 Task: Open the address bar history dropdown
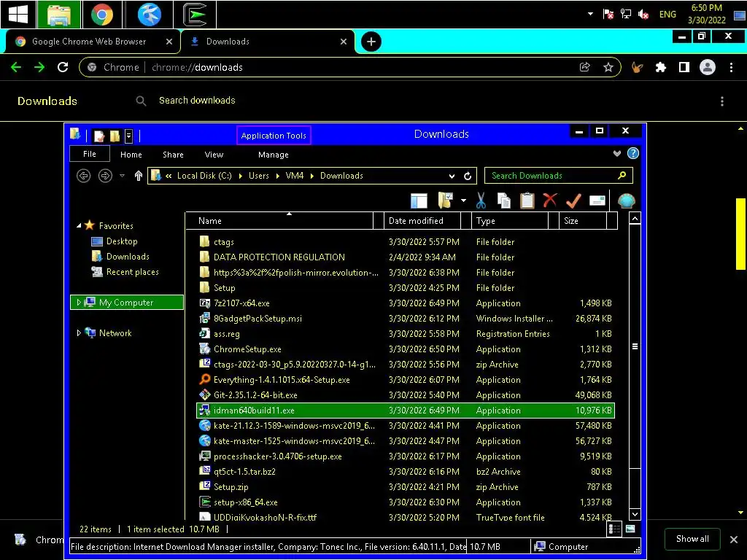coord(452,176)
